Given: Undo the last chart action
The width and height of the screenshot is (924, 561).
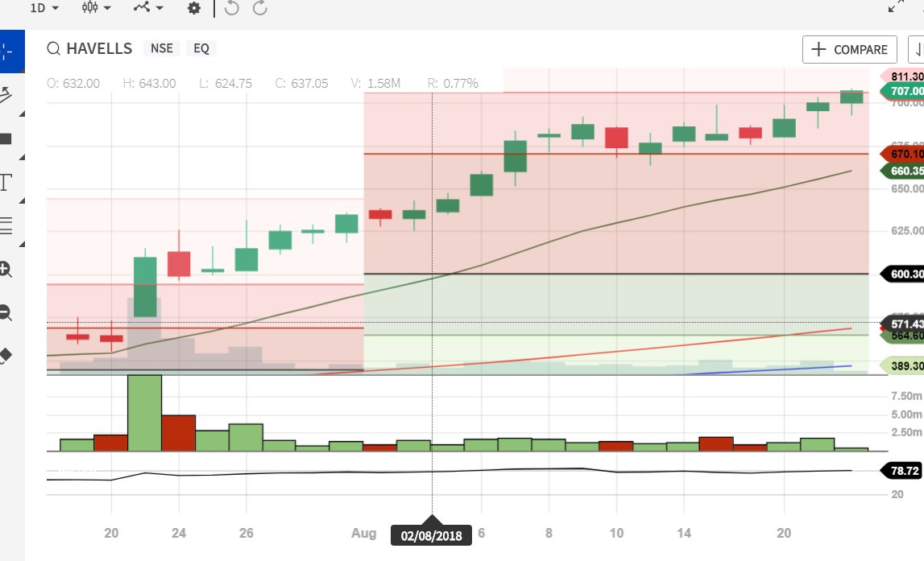Looking at the screenshot, I should [231, 8].
